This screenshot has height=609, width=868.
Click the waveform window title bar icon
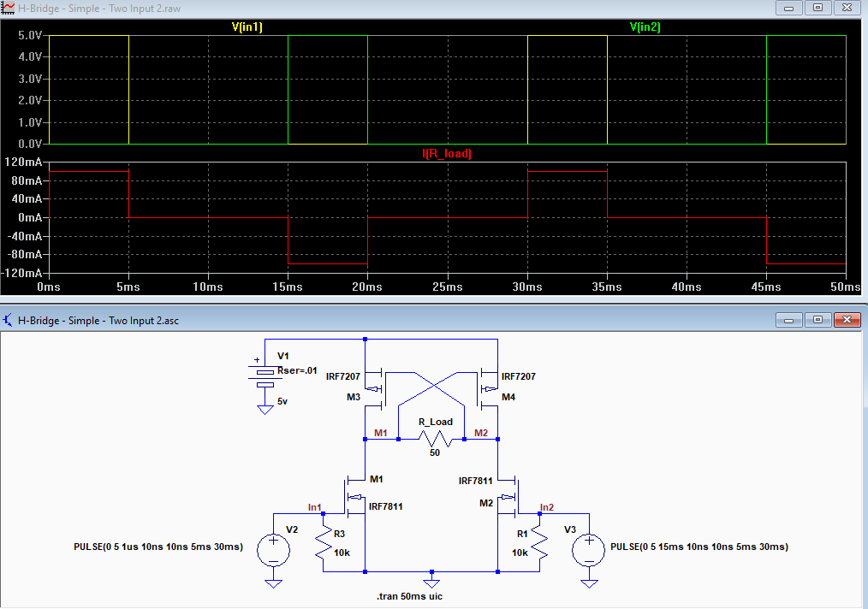(x=8, y=9)
